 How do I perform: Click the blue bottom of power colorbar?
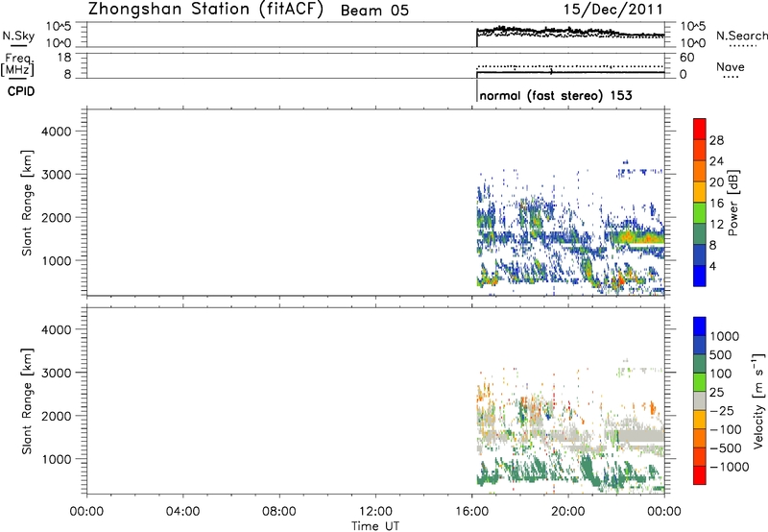pyautogui.click(x=700, y=276)
